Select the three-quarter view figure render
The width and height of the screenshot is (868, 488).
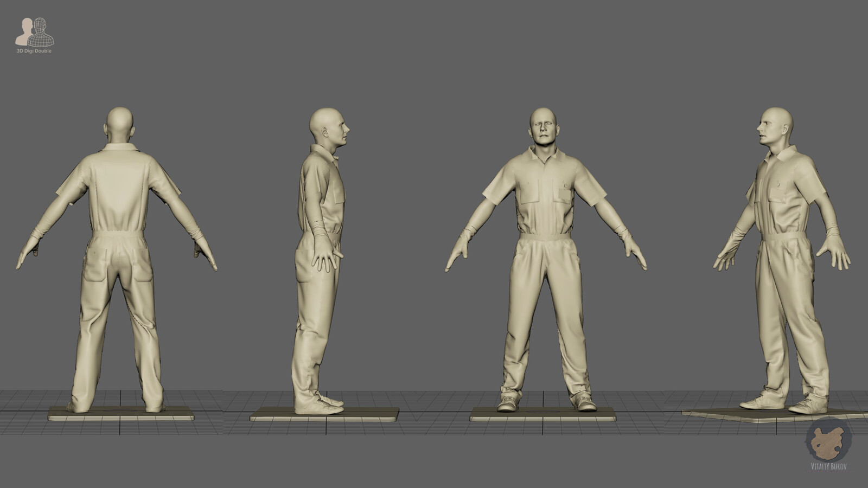tap(782, 261)
